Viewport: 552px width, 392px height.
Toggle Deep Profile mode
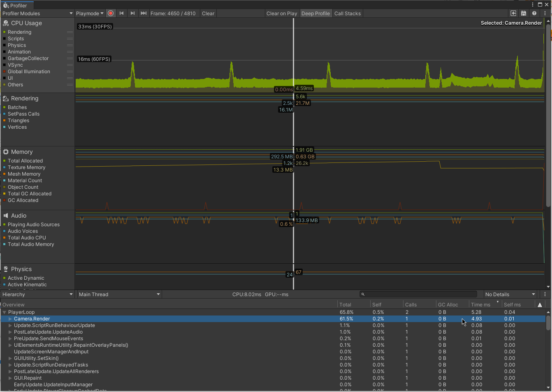pos(315,13)
